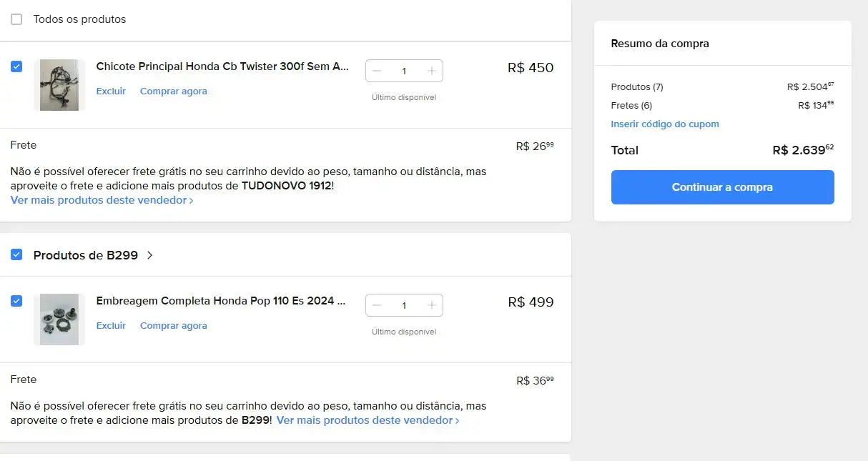The height and width of the screenshot is (461, 868).
Task: Expand the Produtos de B299 seller section
Action: pyautogui.click(x=149, y=254)
